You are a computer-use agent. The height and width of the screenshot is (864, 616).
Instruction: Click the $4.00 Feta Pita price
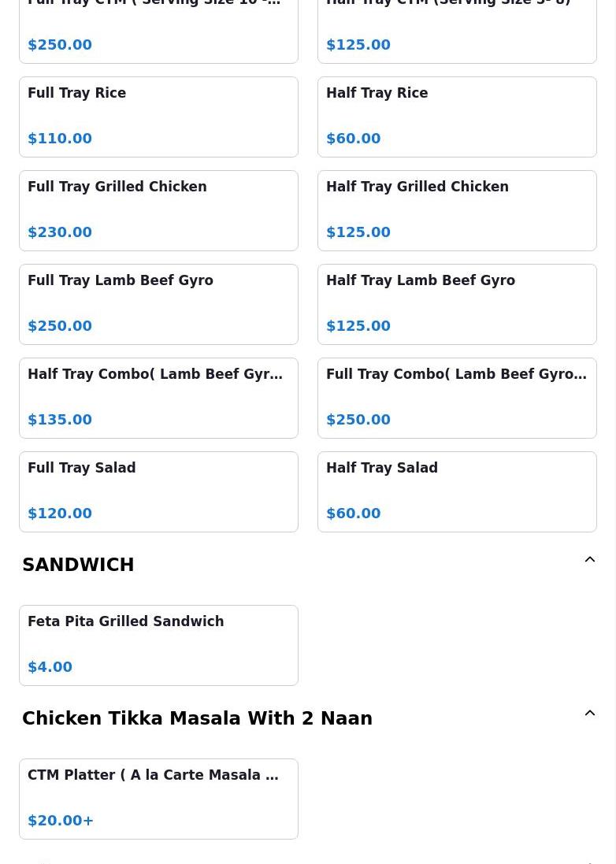(50, 666)
